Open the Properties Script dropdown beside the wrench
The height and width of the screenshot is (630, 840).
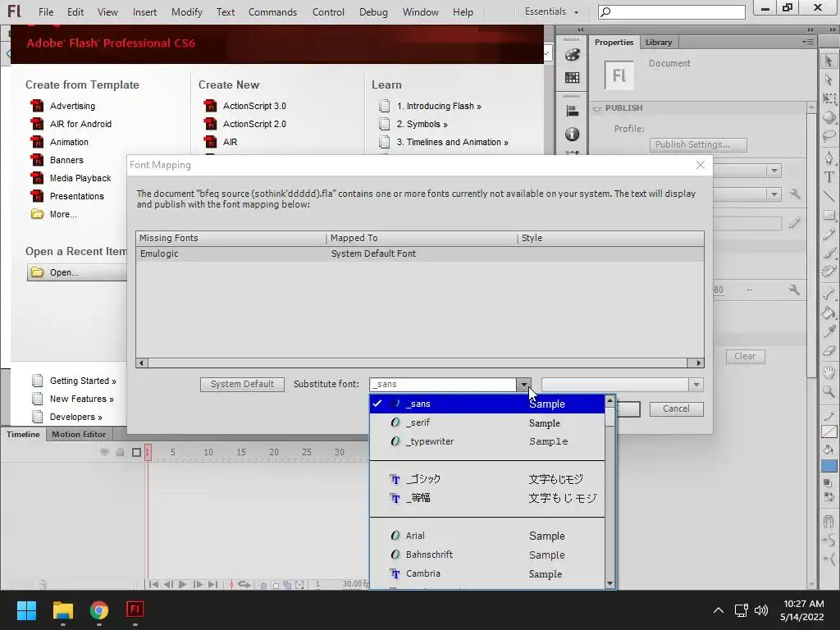click(774, 194)
